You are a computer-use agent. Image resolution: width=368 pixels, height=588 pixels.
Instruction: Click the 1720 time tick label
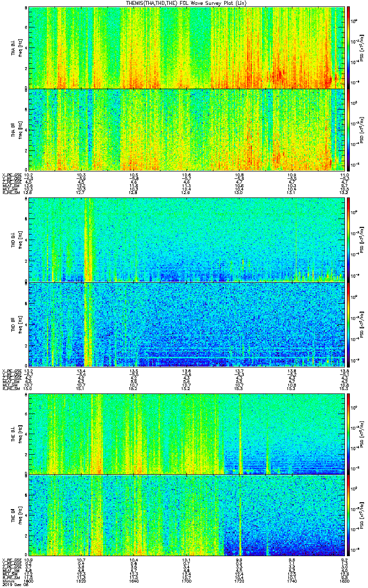coord(239,581)
